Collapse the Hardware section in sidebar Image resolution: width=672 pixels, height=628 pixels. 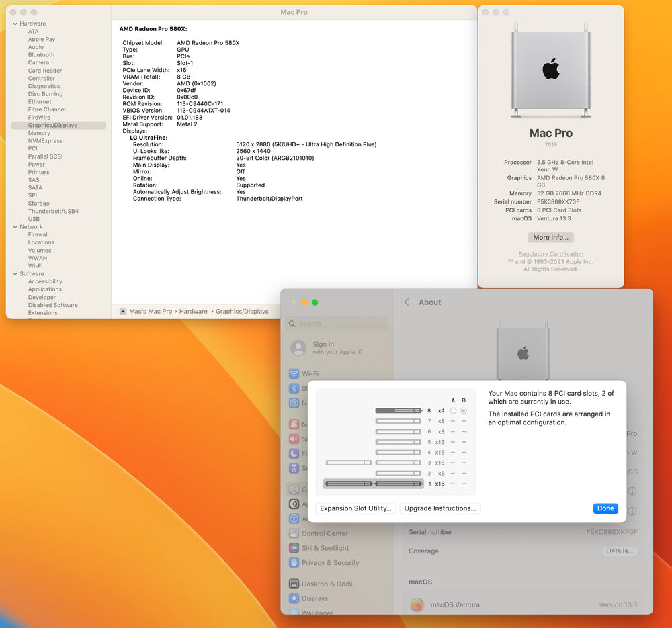(x=15, y=24)
